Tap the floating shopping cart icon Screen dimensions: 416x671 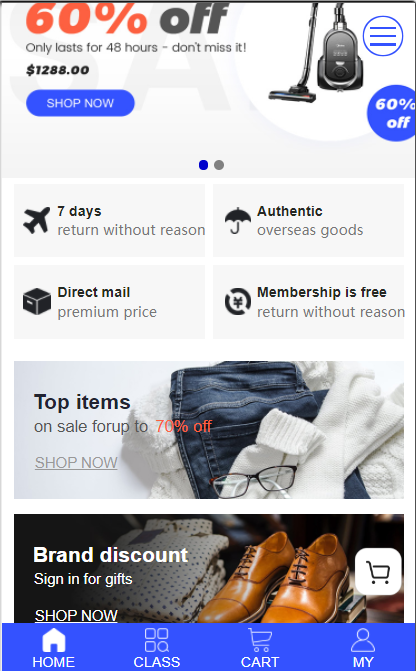click(x=378, y=571)
